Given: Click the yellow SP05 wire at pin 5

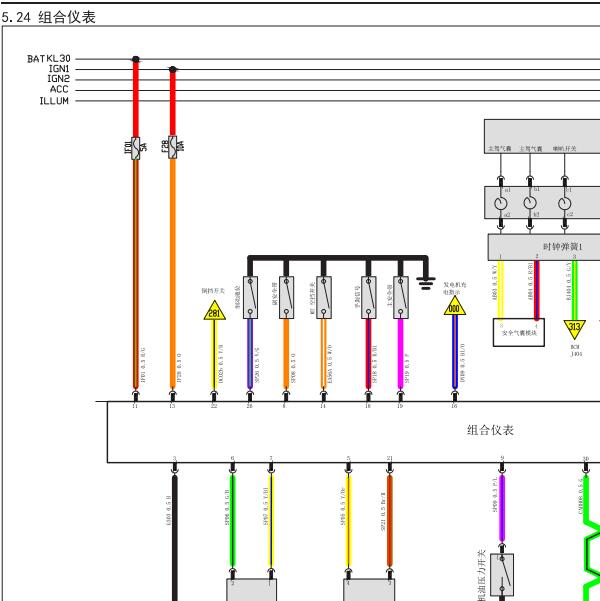Looking at the screenshot, I should 348,521.
